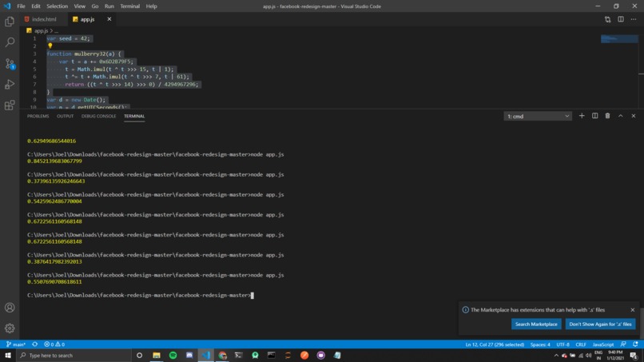Viewport: 644px width, 362px height.
Task: Click the Search Marketplace button
Action: [536, 324]
